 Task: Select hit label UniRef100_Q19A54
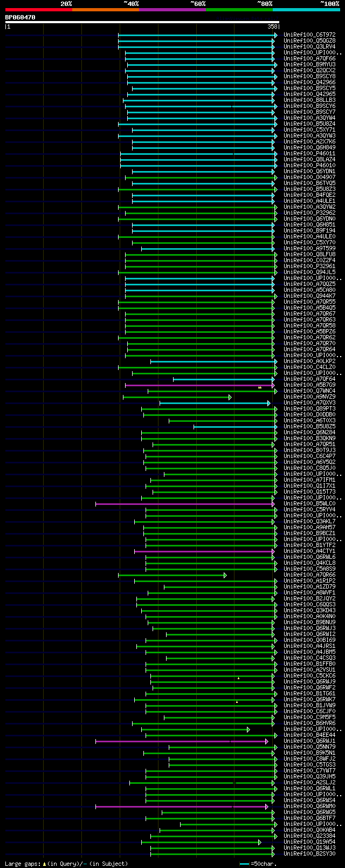(x=309, y=842)
